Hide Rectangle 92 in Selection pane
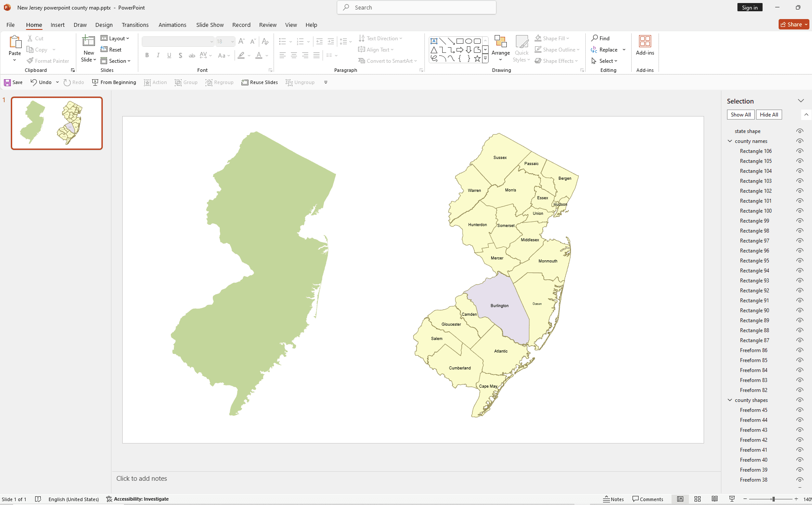Screen dimensions: 812x505 coord(800,291)
